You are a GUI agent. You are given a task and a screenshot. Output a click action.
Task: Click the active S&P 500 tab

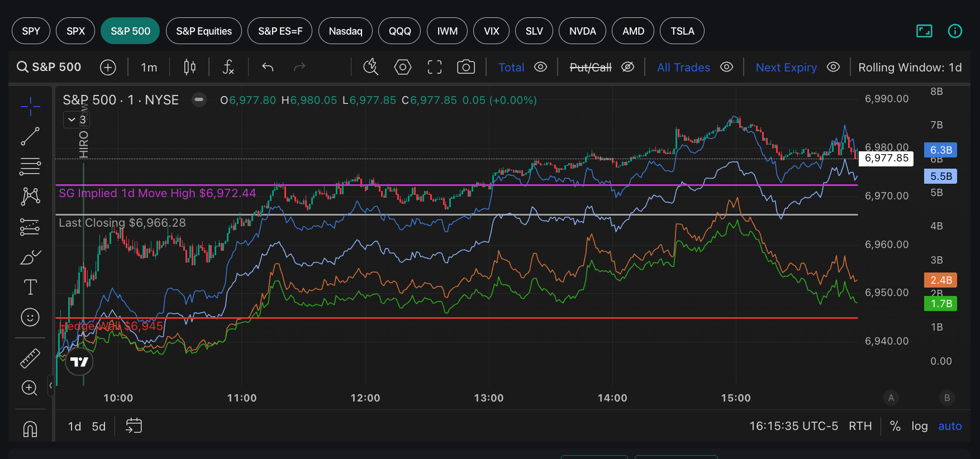[130, 31]
